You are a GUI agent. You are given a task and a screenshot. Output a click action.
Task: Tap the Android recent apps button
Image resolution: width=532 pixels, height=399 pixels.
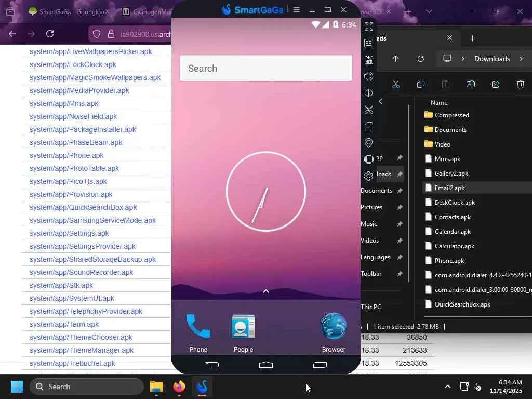tap(320, 365)
